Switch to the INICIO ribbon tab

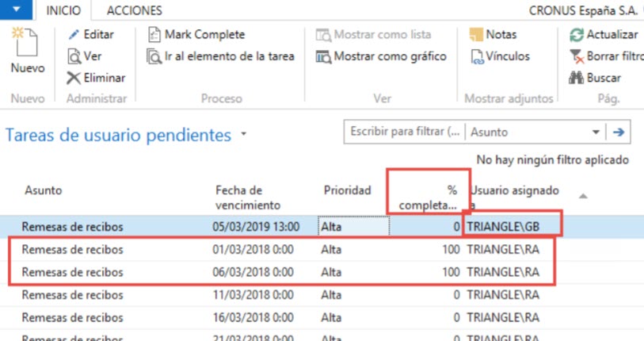click(x=63, y=10)
